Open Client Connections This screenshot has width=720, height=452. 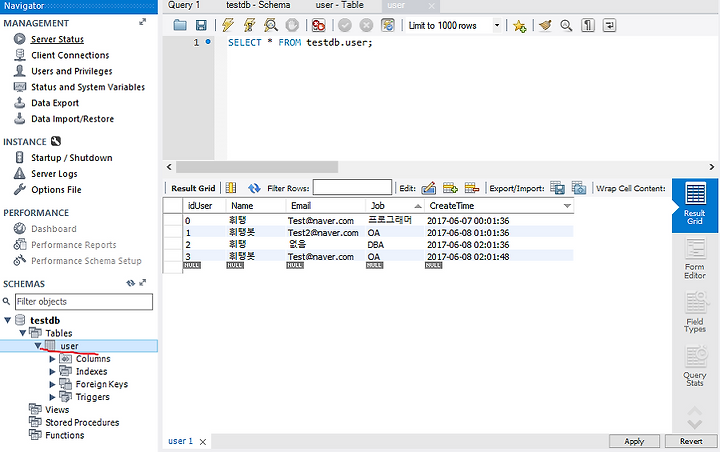(70, 55)
